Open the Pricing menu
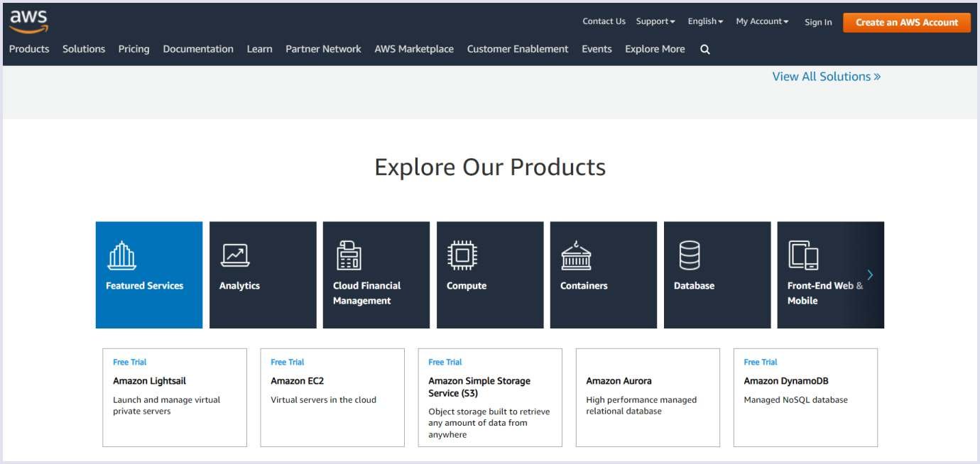 coord(134,49)
